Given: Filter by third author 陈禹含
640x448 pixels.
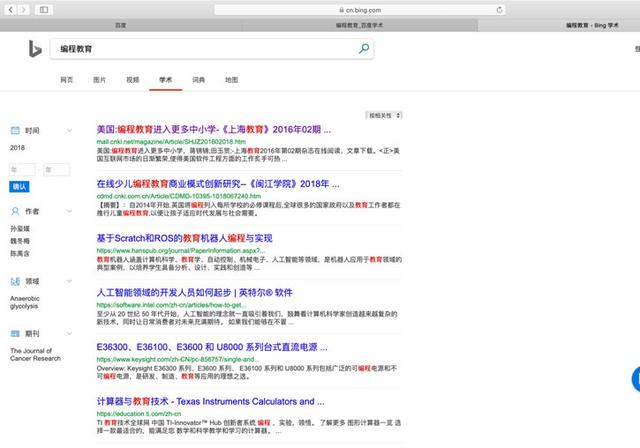Looking at the screenshot, I should click(20, 253).
